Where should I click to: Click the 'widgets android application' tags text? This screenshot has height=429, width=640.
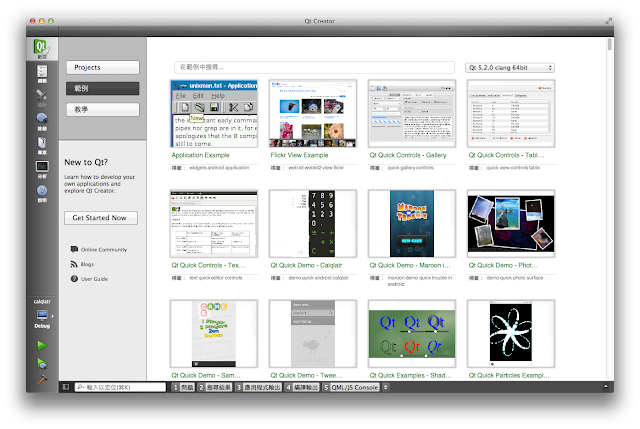(219, 168)
